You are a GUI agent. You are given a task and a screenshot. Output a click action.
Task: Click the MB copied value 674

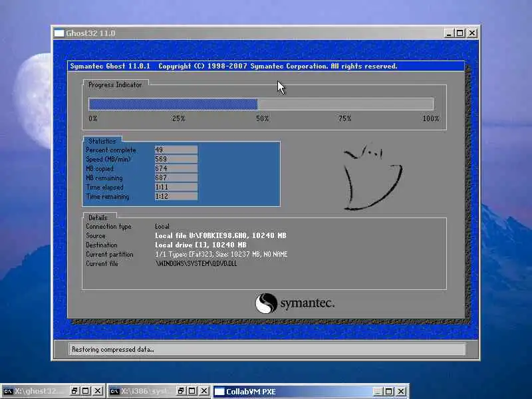[176, 168]
